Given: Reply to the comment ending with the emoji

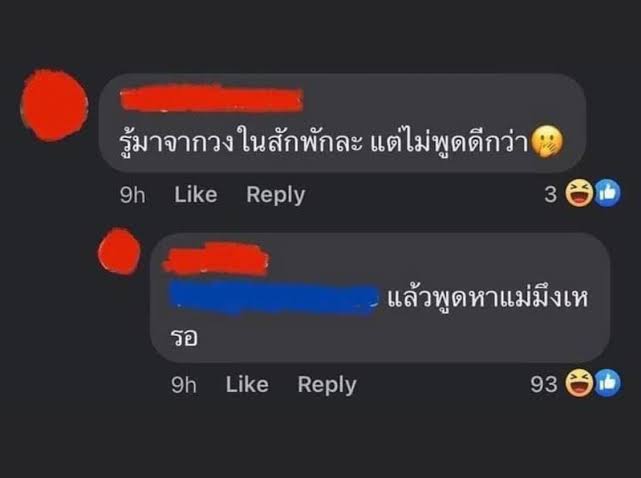Looking at the screenshot, I should (x=276, y=195).
